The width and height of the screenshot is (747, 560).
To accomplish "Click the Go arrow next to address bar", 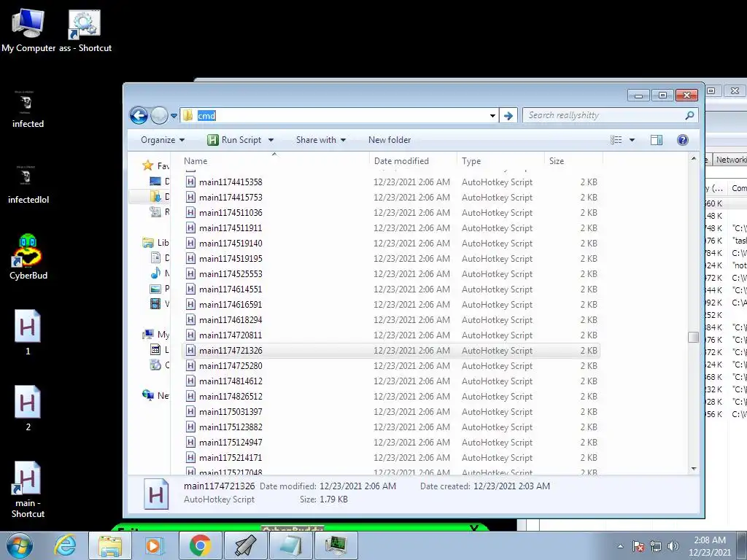I will (x=508, y=116).
